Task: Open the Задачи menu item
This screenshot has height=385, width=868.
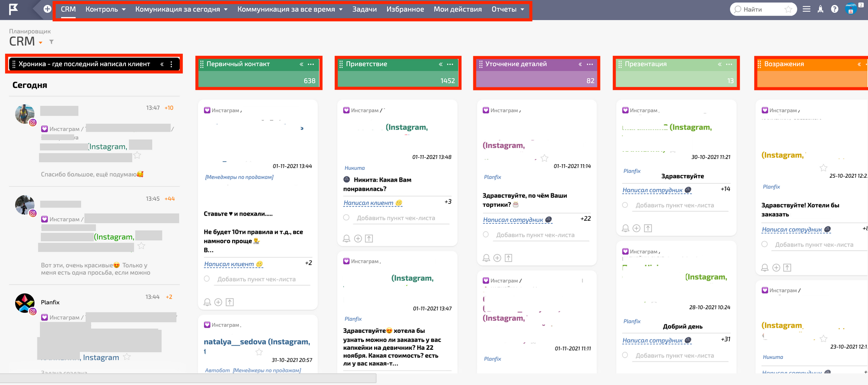Action: [x=364, y=9]
